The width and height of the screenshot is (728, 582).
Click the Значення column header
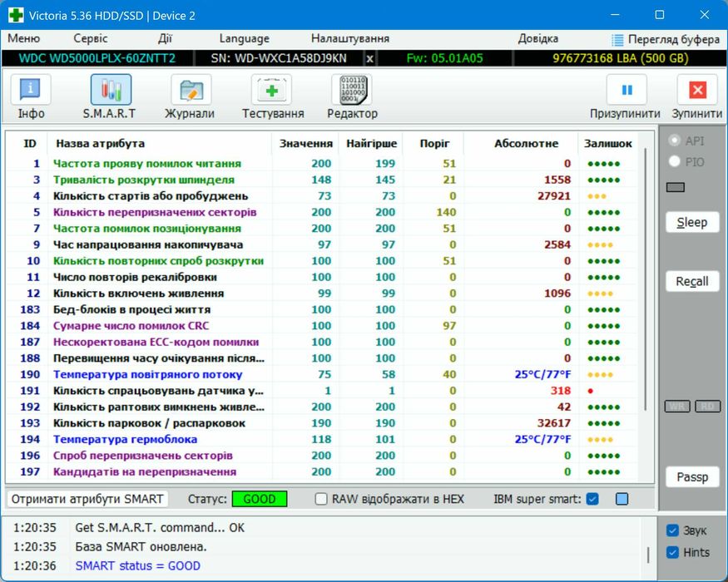pyautogui.click(x=306, y=143)
